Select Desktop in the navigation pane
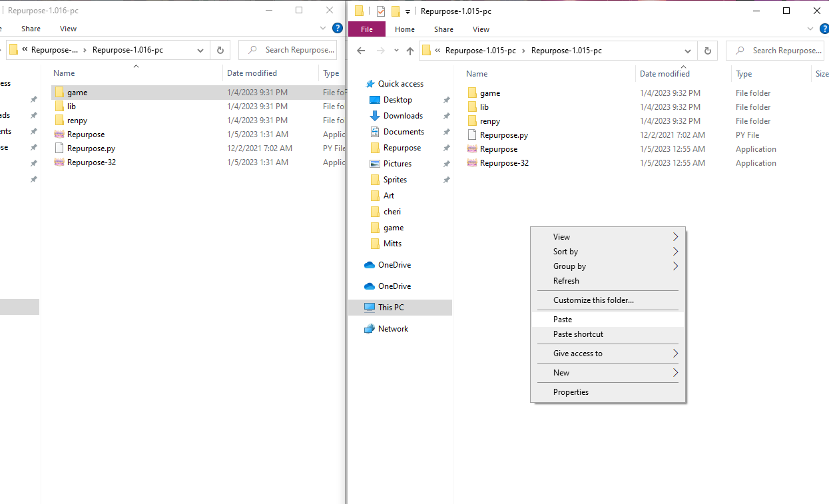The width and height of the screenshot is (829, 504). [398, 100]
